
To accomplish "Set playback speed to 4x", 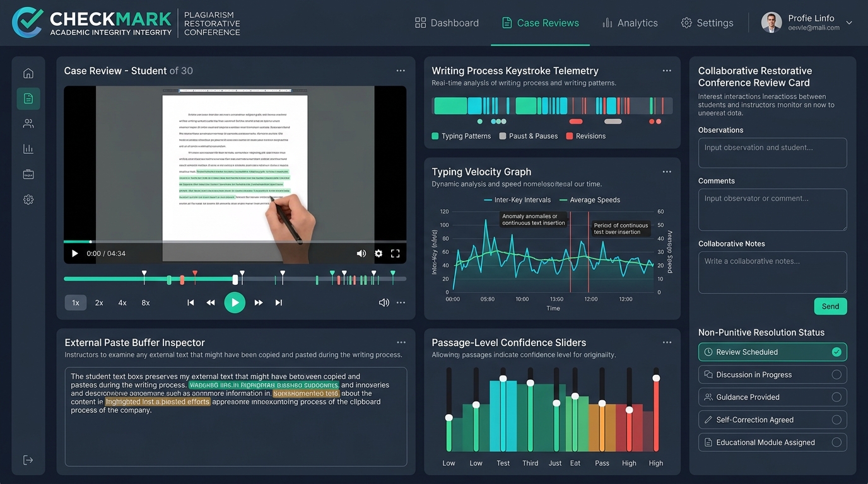I will coord(122,302).
